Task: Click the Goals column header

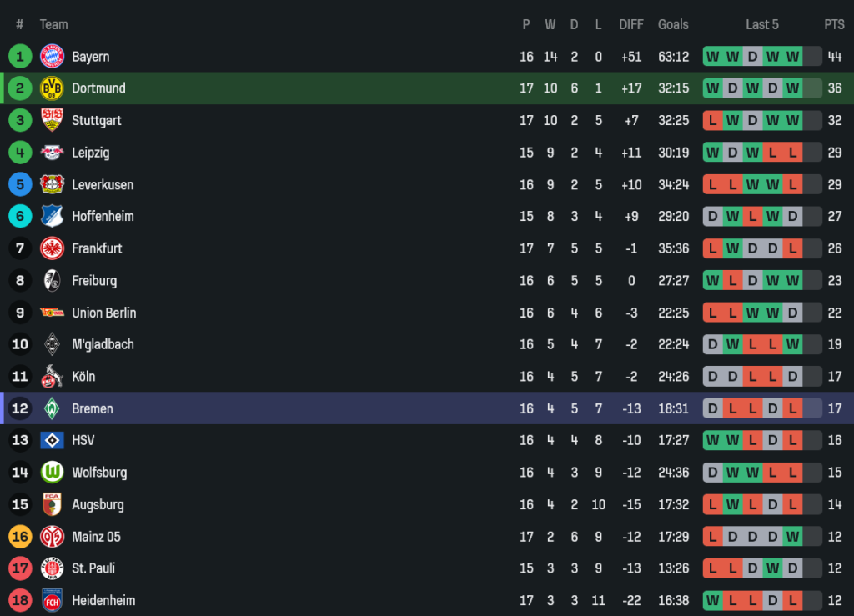Action: pos(673,25)
